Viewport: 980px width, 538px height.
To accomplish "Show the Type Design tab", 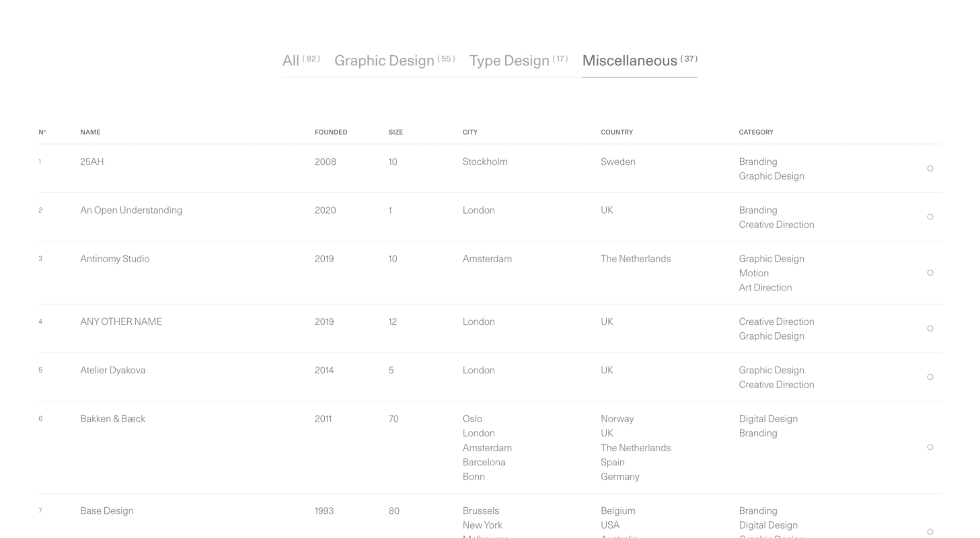I will click(x=519, y=61).
